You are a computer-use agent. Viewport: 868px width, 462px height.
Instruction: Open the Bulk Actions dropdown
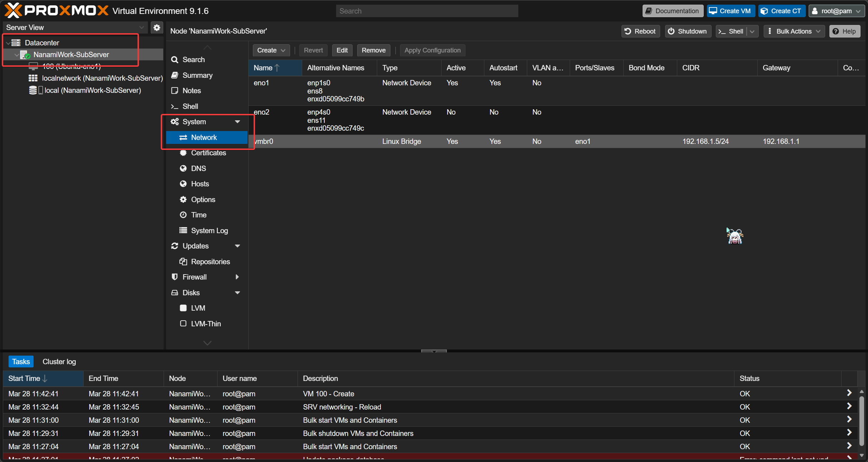click(794, 31)
